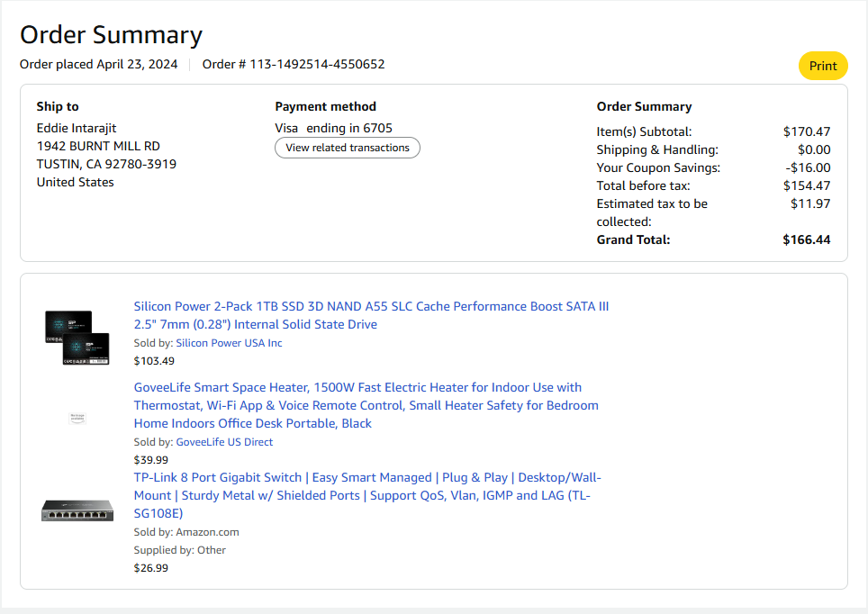Visit seller GoveeLife US Direct

coord(224,442)
